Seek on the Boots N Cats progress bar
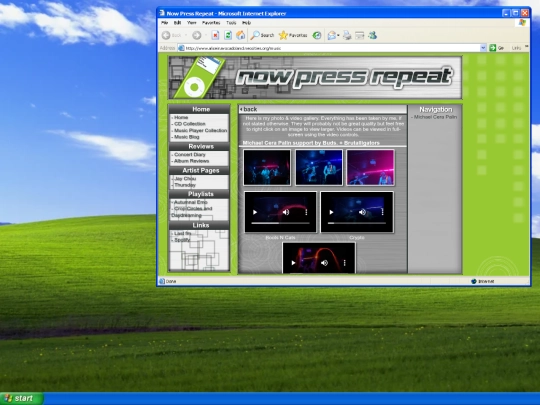This screenshot has width=540, height=405. 280,223
